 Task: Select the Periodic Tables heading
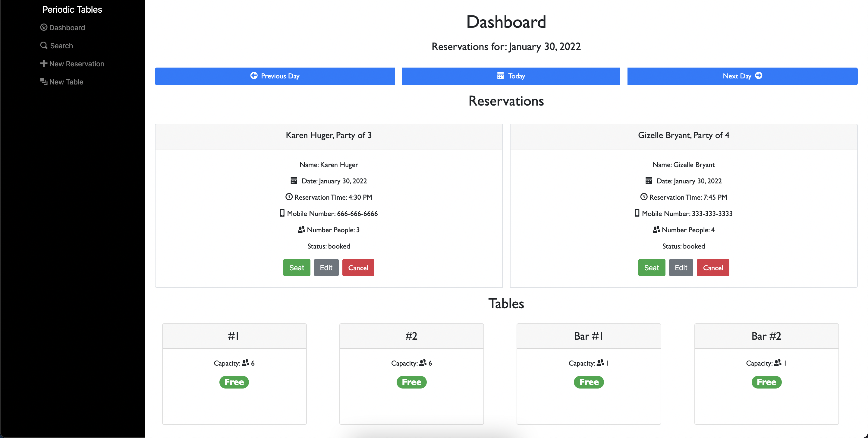point(72,9)
